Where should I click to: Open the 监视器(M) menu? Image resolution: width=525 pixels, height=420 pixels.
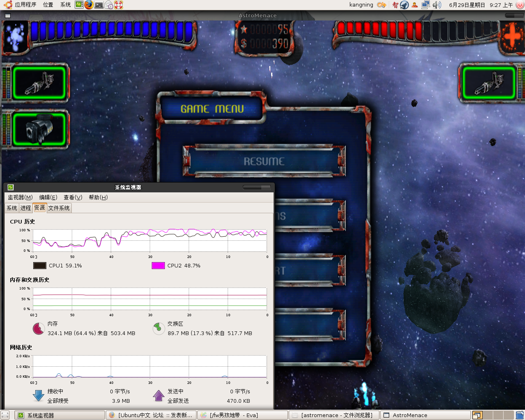point(20,197)
